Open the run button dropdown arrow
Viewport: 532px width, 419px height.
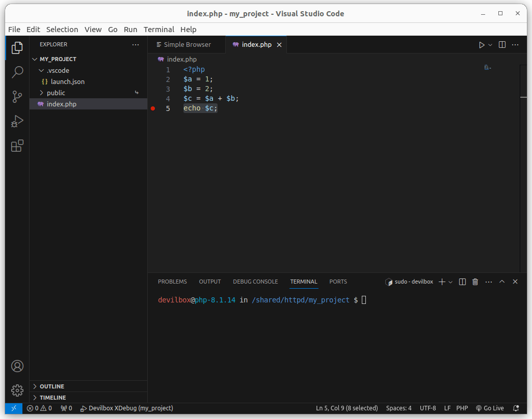coord(490,45)
